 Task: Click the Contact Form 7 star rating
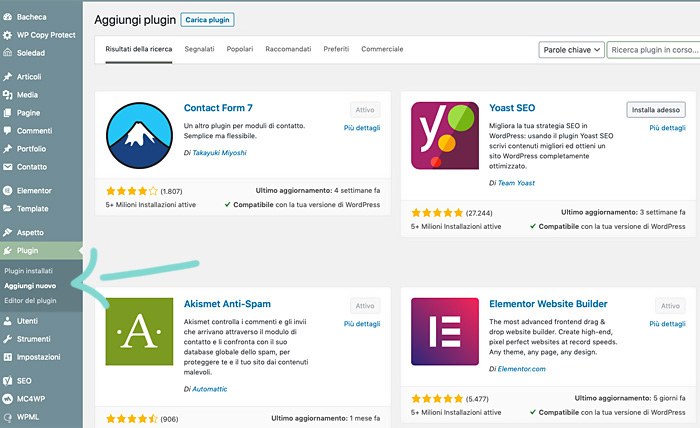tap(132, 191)
